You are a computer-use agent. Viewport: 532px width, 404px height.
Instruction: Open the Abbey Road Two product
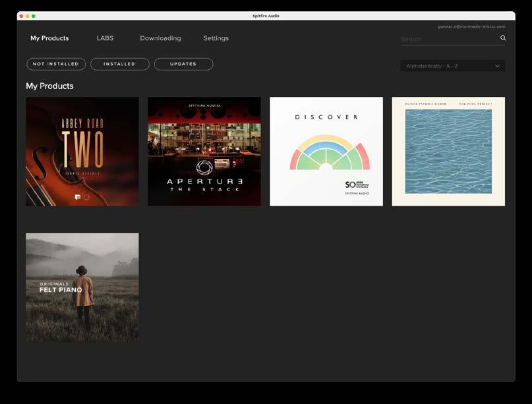tap(82, 152)
